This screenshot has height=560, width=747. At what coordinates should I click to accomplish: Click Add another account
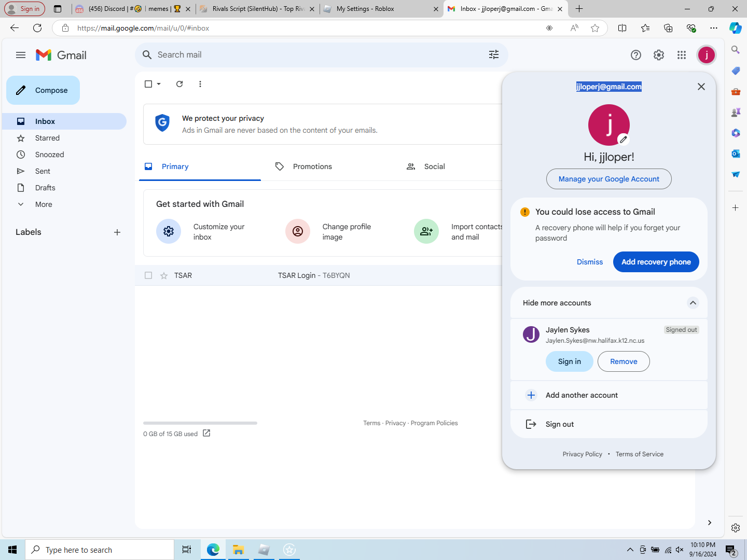pyautogui.click(x=609, y=395)
